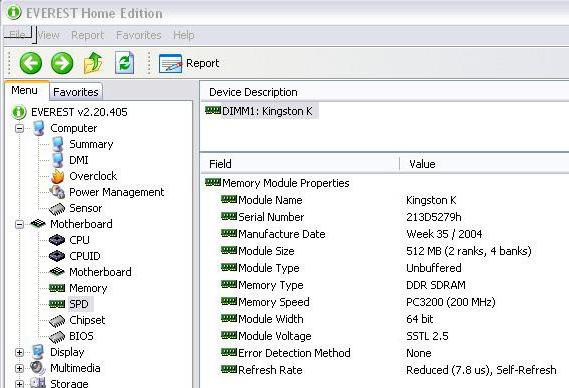Viewport: 569px width, 388px height.
Task: Collapse the Computer tree node
Action: click(20, 128)
